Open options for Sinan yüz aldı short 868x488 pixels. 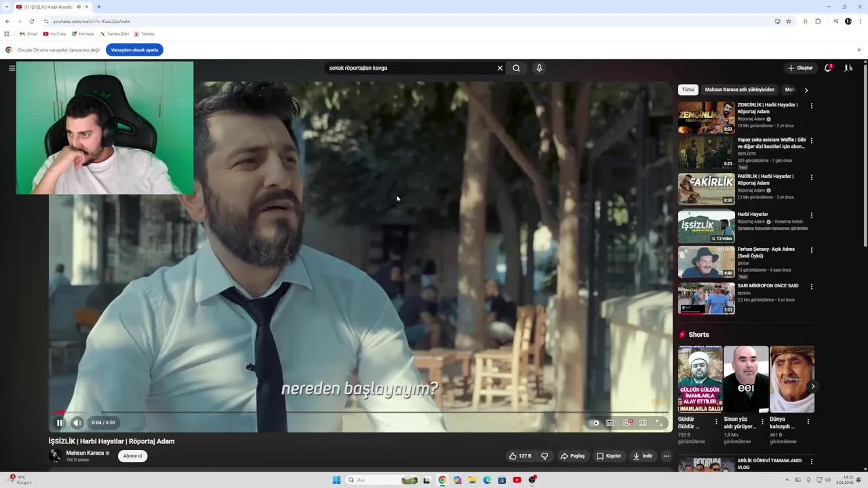762,422
